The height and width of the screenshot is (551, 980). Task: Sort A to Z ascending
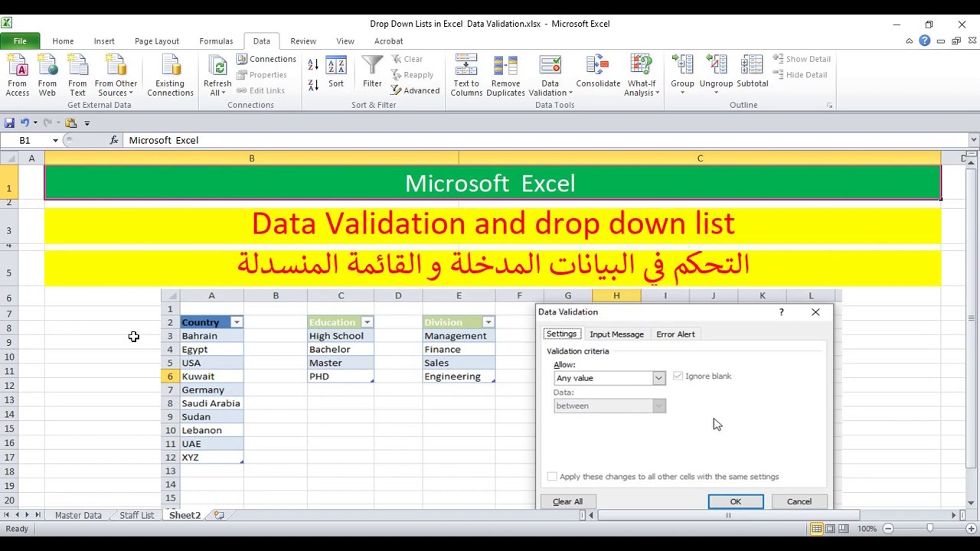point(313,66)
